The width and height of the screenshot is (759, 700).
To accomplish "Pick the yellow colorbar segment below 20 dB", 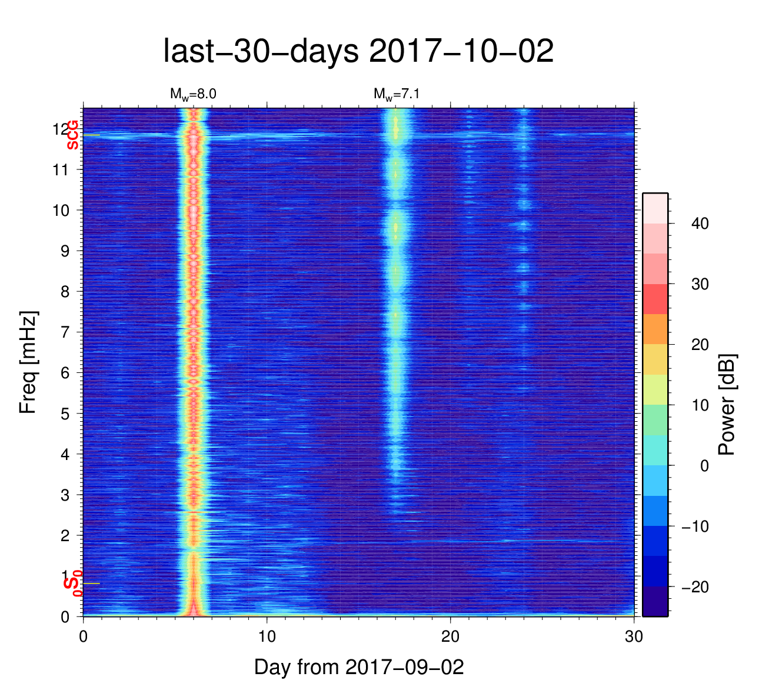I will pyautogui.click(x=655, y=359).
